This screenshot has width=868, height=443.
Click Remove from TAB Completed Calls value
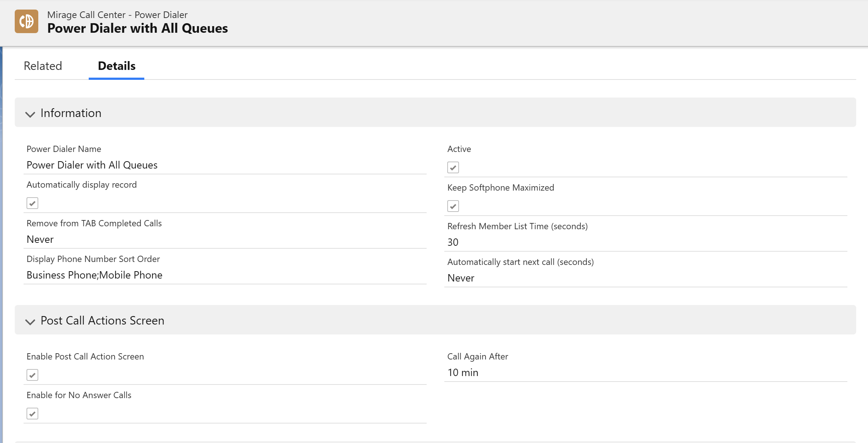pos(40,239)
